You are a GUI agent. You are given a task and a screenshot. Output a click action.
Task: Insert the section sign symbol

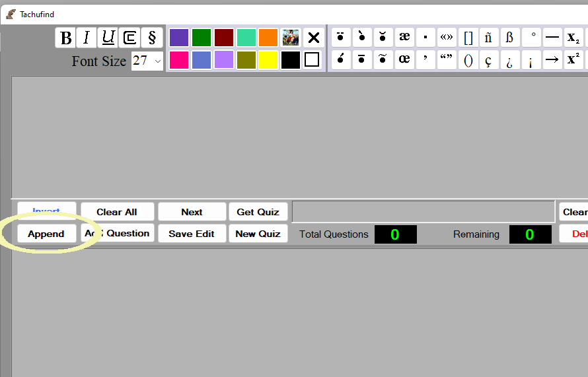pyautogui.click(x=151, y=38)
